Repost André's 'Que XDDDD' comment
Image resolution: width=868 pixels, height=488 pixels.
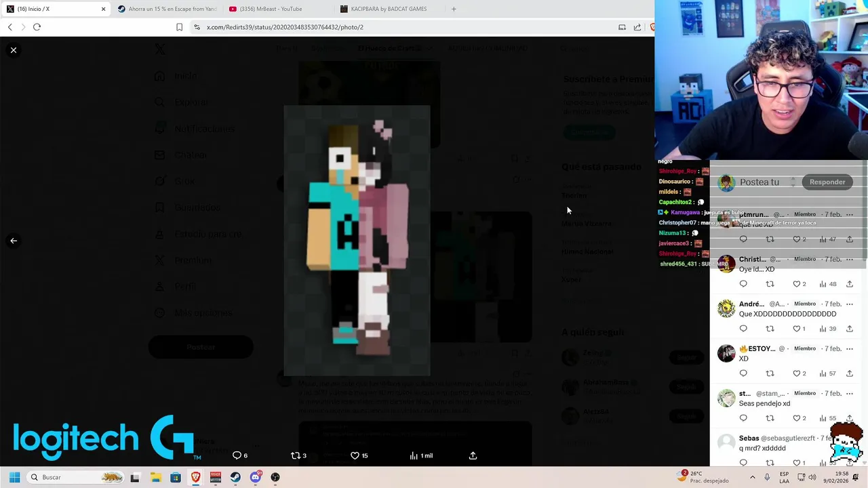(770, 329)
